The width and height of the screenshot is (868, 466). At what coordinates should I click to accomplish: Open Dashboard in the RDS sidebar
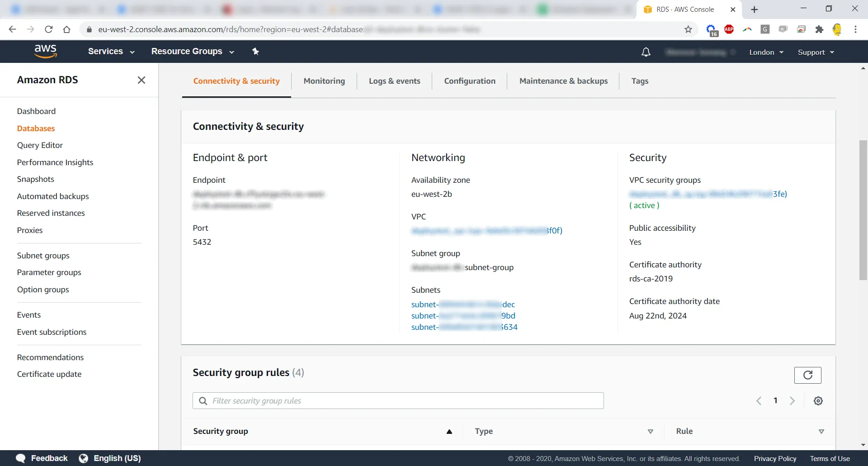point(36,111)
